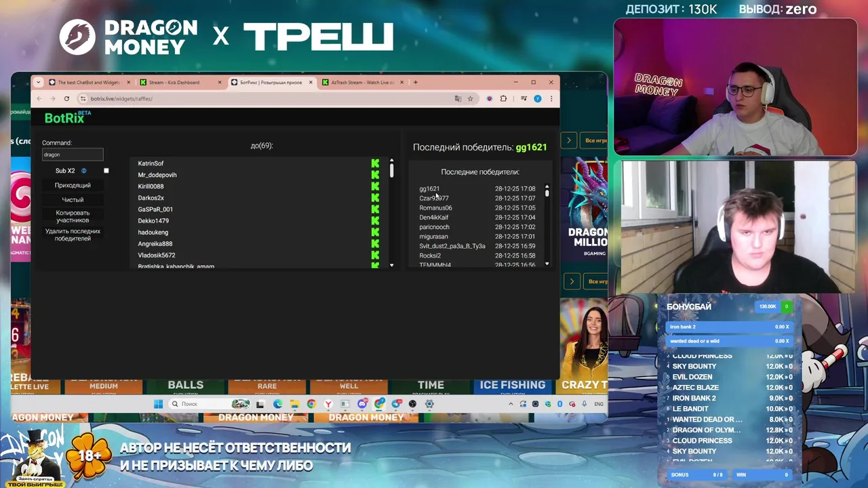Switch to AzTrash Stream Watch Live tab

(363, 82)
